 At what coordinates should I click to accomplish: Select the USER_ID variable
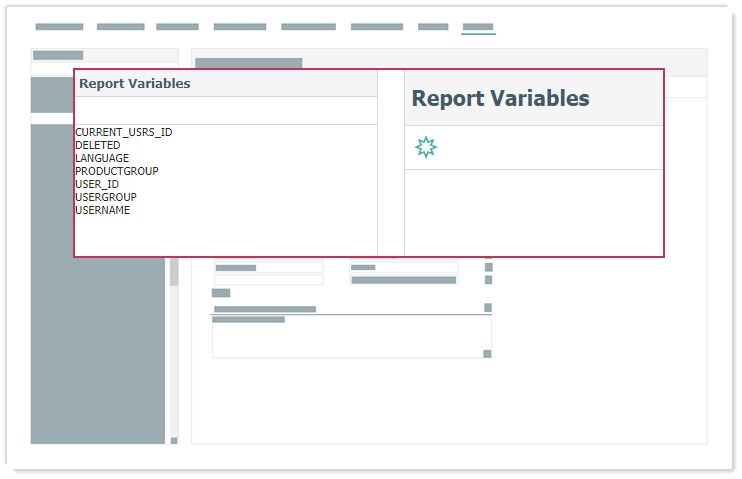pyautogui.click(x=97, y=184)
